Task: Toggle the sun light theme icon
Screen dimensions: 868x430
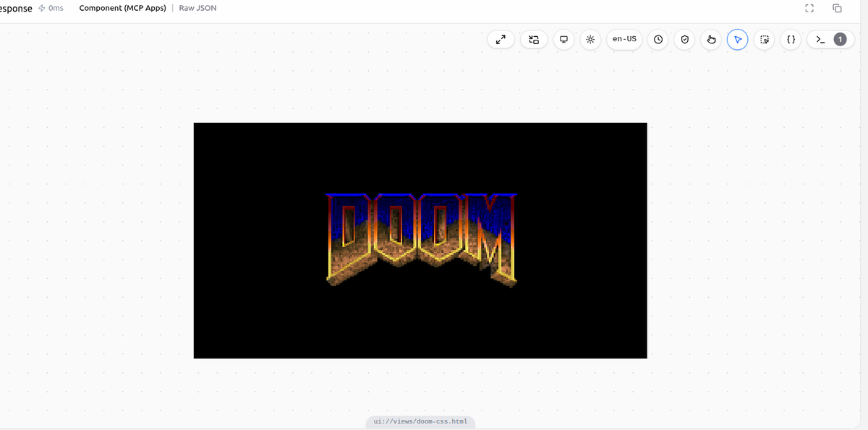Action: point(590,40)
